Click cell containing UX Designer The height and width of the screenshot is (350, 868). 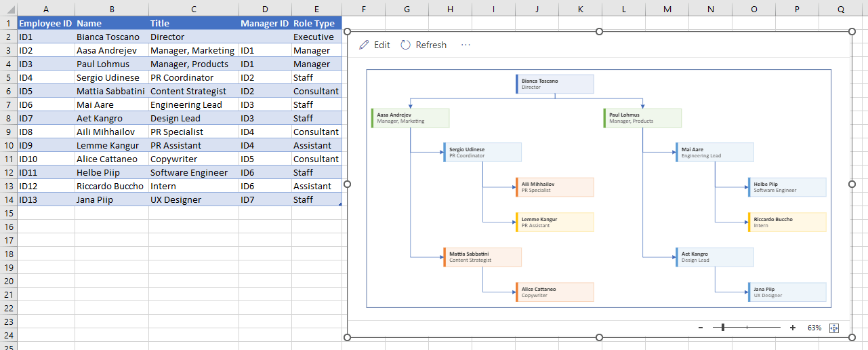click(x=194, y=199)
